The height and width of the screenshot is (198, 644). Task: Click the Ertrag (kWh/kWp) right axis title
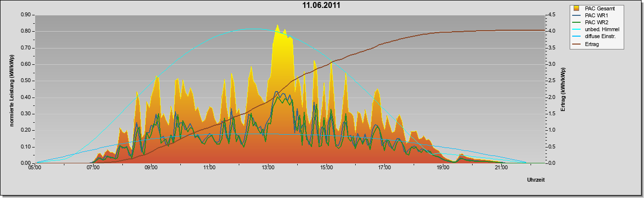(563, 89)
